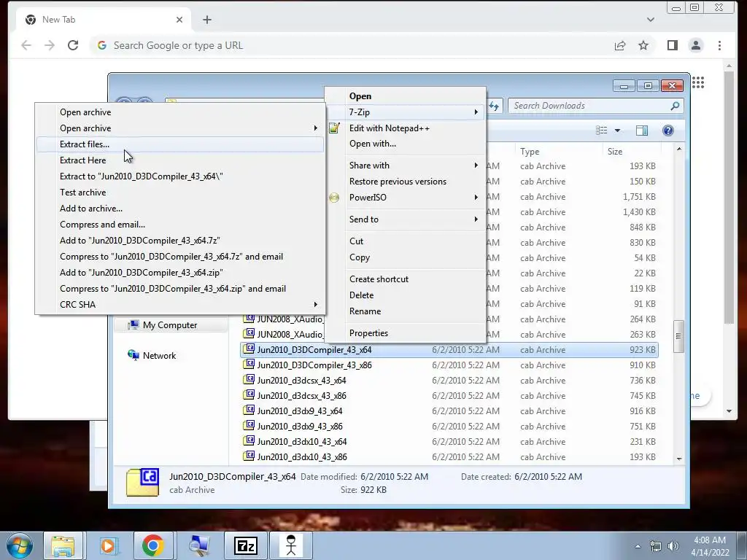
Task: Expand the 7-Zip submenu entry
Action: 405,112
